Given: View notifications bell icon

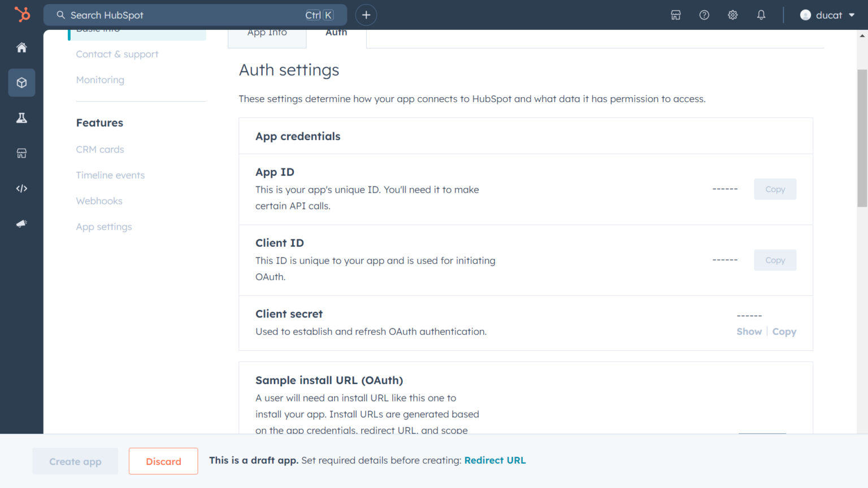Looking at the screenshot, I should click(761, 15).
